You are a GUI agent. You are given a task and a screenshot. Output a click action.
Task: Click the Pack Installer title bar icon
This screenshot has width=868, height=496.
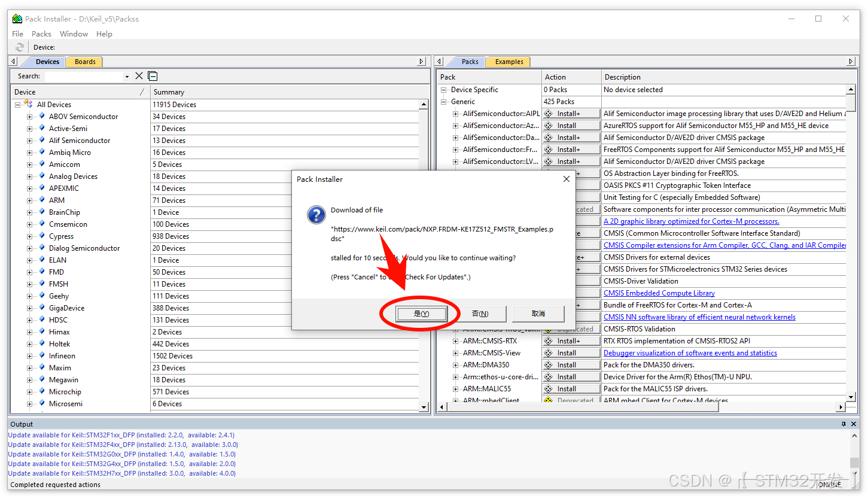click(x=17, y=19)
